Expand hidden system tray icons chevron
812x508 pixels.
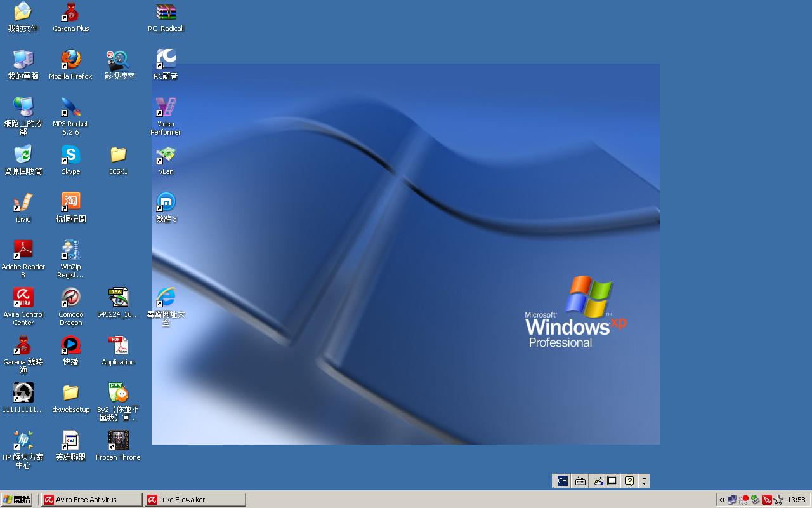tap(722, 500)
